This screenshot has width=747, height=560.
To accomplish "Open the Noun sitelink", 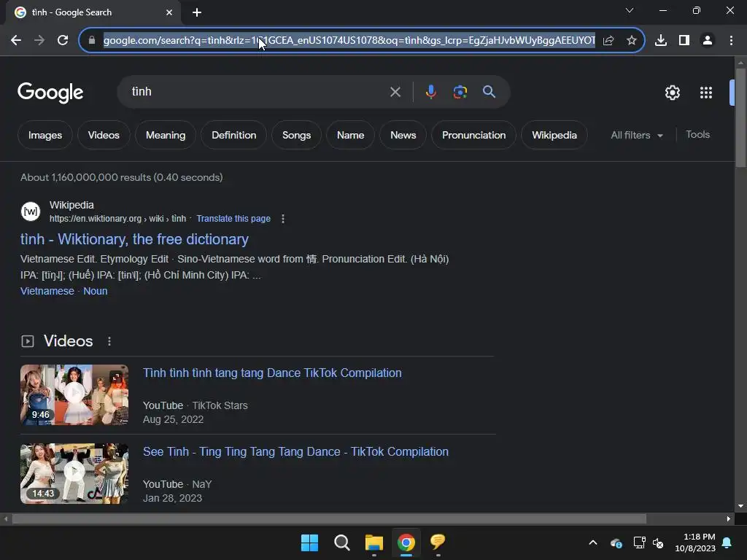I will coord(96,291).
